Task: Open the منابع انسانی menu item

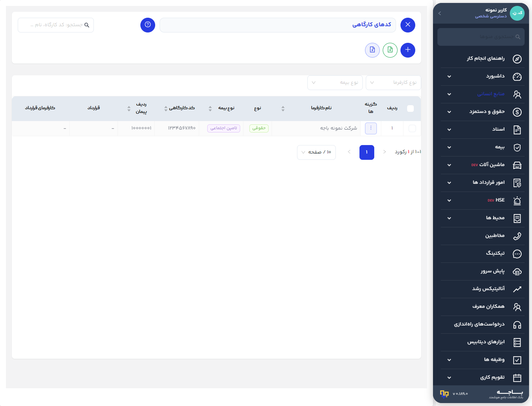Action: click(482, 94)
